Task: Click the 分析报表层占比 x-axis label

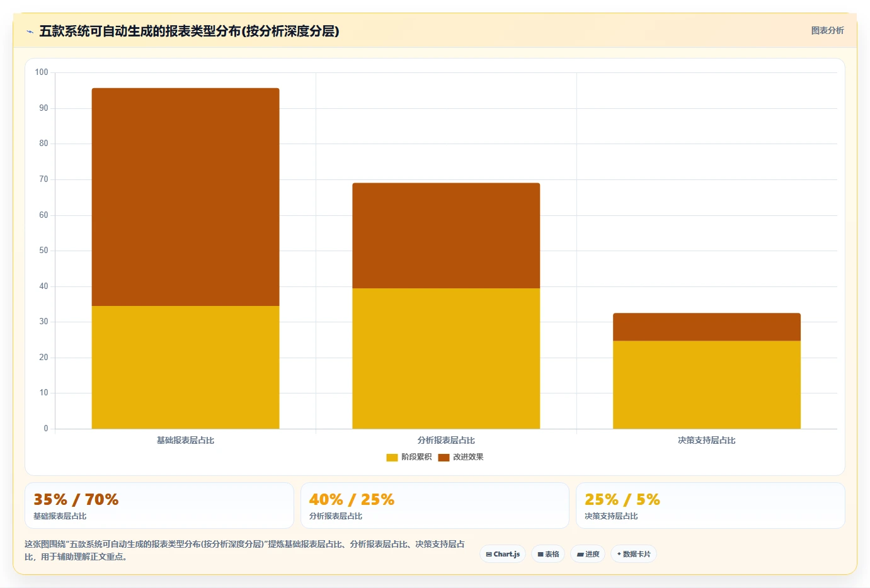Action: click(x=446, y=441)
